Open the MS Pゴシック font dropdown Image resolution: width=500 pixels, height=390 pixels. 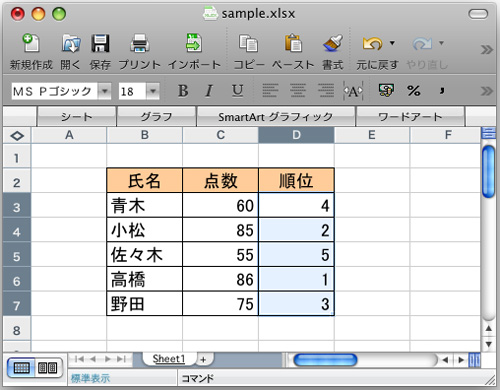[x=104, y=91]
